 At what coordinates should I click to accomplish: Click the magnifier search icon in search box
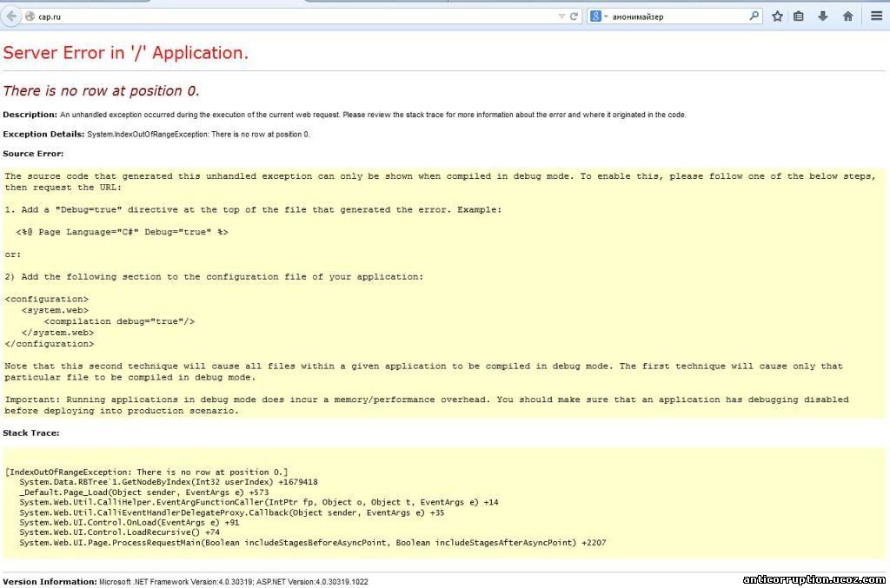(754, 17)
